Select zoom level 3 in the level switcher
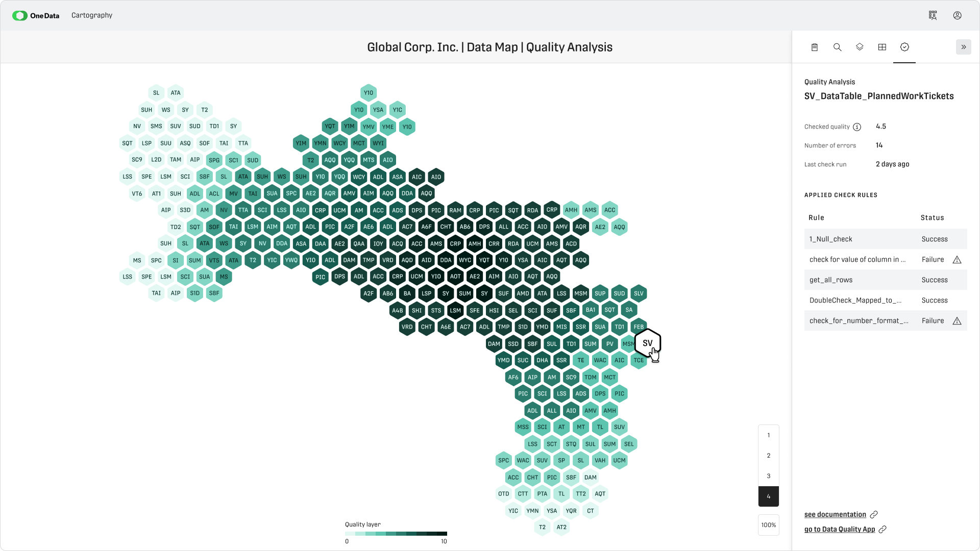This screenshot has height=551, width=980. point(768,475)
